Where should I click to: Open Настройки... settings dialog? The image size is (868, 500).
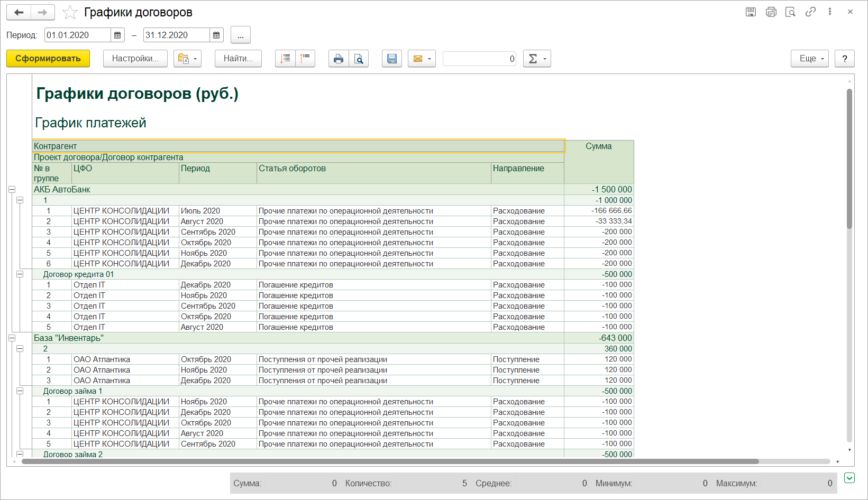[x=135, y=59]
